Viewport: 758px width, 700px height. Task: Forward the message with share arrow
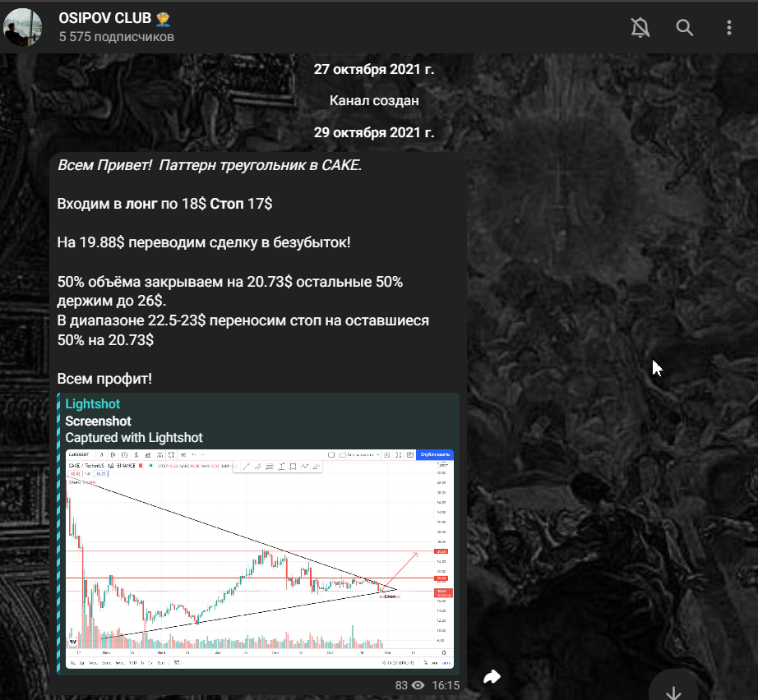point(492,677)
